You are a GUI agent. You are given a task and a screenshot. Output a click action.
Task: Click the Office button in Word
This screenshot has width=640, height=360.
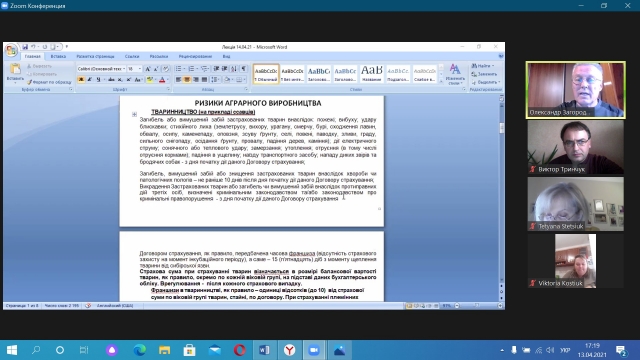11,50
